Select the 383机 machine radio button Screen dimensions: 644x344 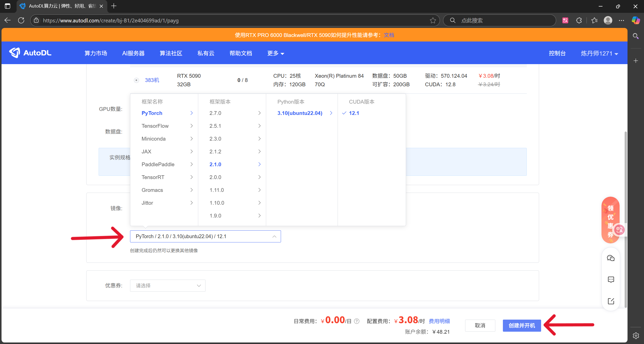(136, 80)
